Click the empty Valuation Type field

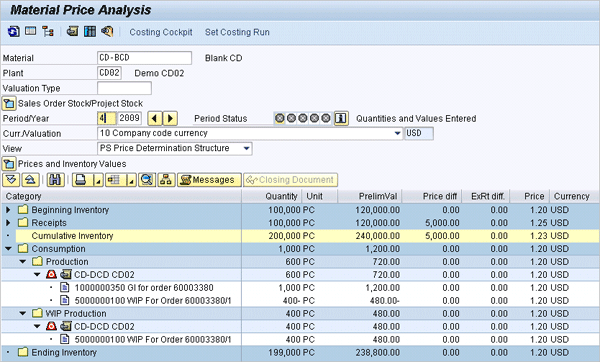[124, 88]
